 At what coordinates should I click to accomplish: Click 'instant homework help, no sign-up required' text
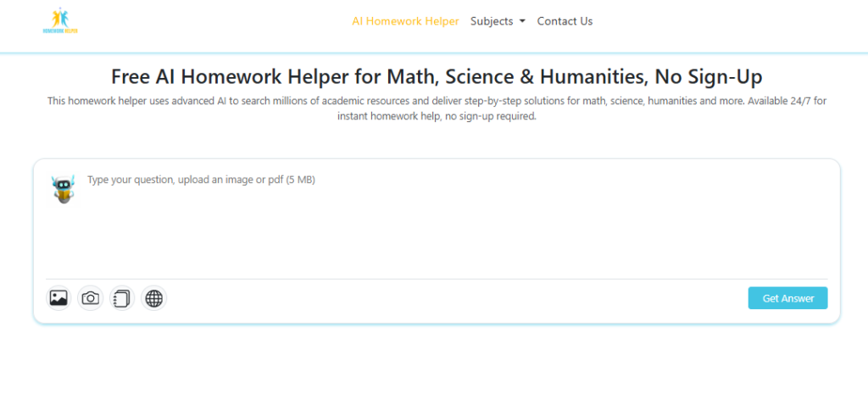pos(437,117)
